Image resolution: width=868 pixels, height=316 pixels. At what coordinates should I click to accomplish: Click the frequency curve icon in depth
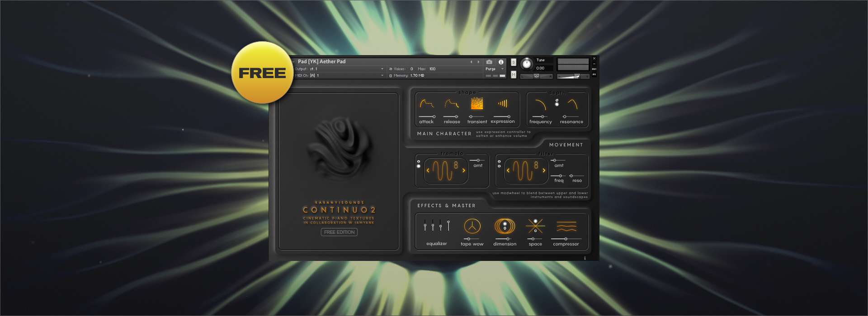(540, 104)
